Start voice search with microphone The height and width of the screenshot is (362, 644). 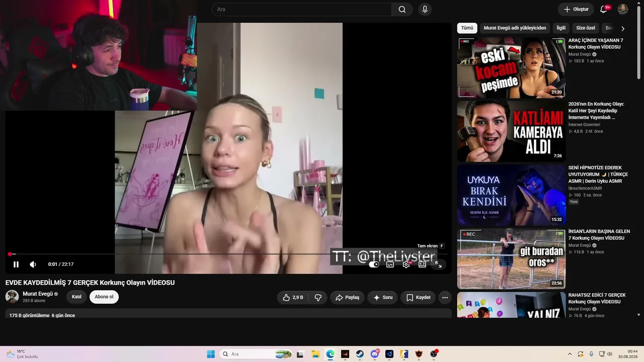click(x=425, y=9)
